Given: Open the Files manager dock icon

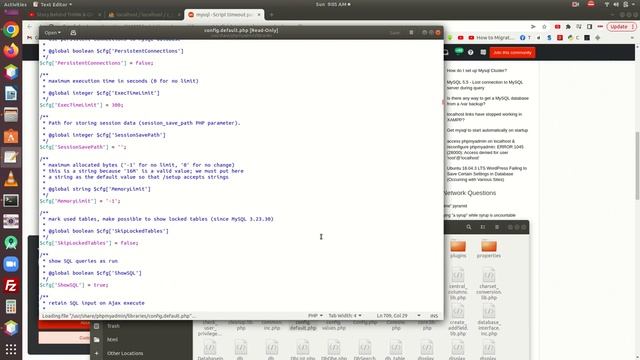Looking at the screenshot, I should [11, 115].
